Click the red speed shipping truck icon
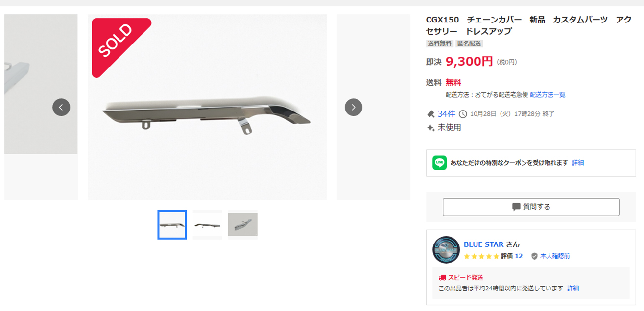Image resolution: width=644 pixels, height=311 pixels. tap(442, 278)
